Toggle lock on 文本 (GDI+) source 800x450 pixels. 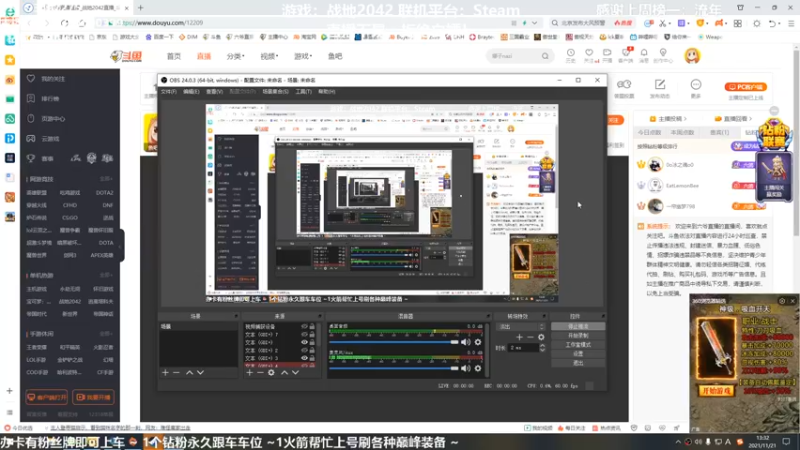click(x=312, y=342)
